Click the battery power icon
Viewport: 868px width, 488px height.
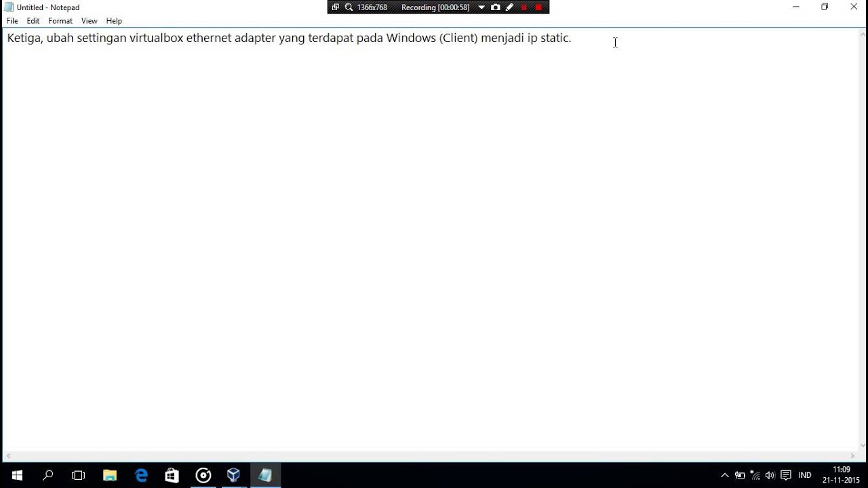(x=740, y=475)
